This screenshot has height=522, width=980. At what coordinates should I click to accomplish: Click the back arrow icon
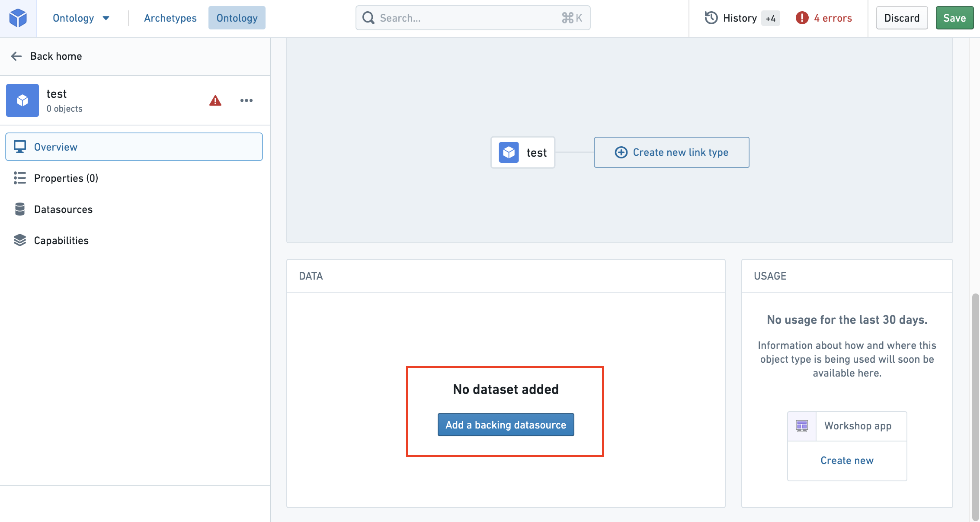point(16,56)
